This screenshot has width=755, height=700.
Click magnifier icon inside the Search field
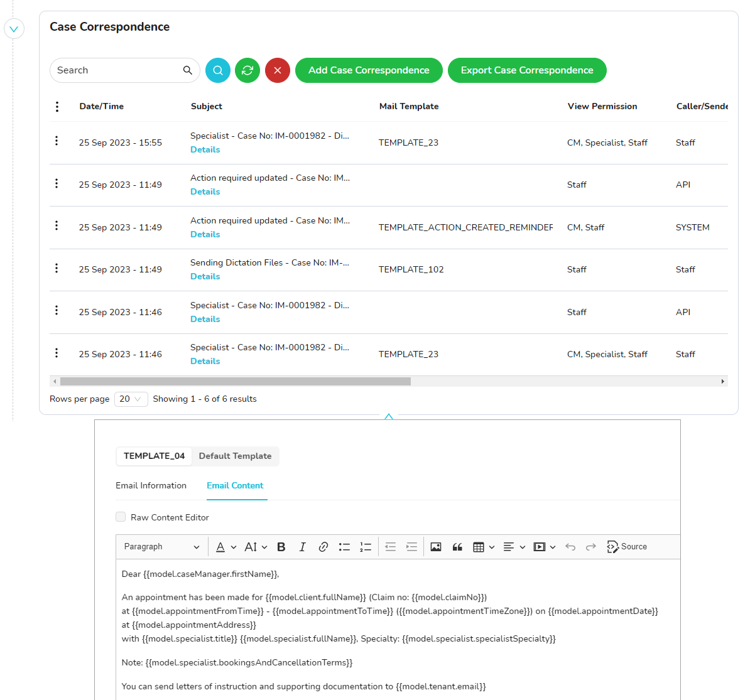click(187, 70)
